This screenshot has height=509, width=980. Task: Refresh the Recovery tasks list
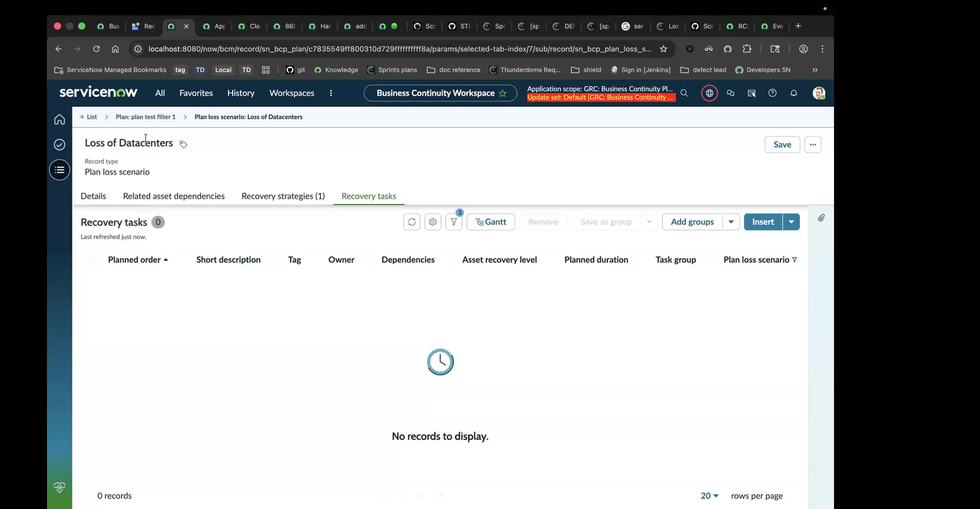[412, 222]
